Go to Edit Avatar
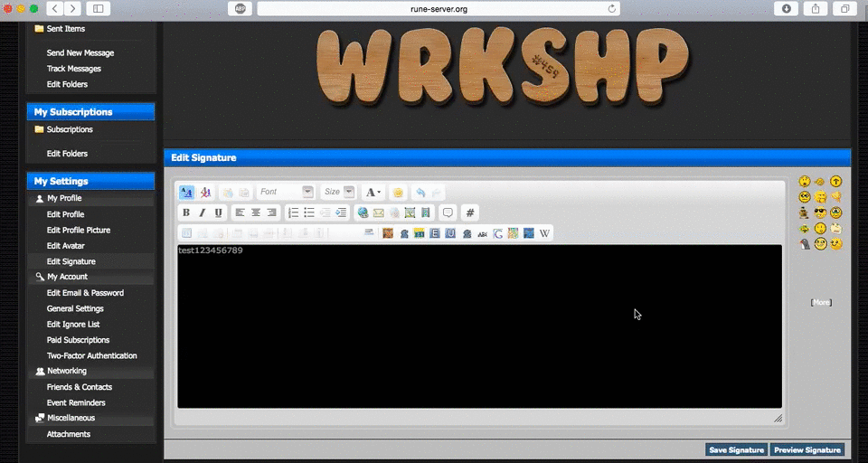Screen dimensions: 868x463 coord(65,246)
